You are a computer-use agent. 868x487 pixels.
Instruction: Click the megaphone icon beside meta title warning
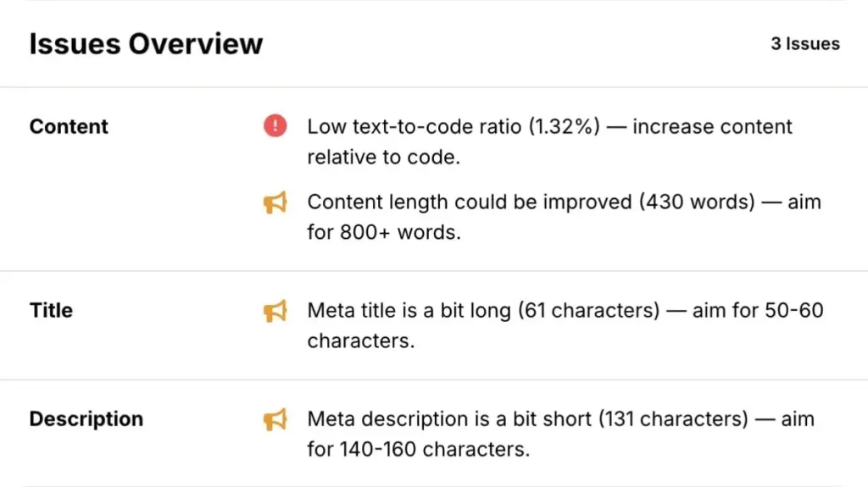pos(275,311)
